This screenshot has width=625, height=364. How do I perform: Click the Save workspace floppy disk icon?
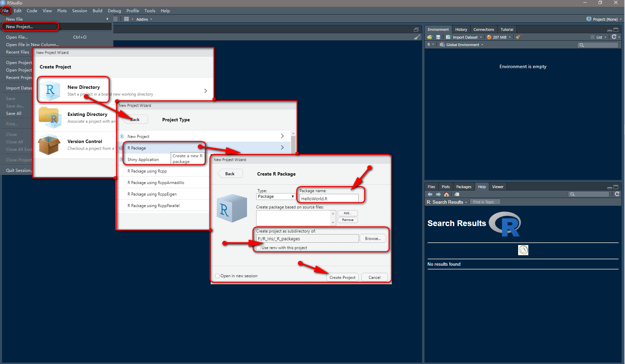point(438,37)
